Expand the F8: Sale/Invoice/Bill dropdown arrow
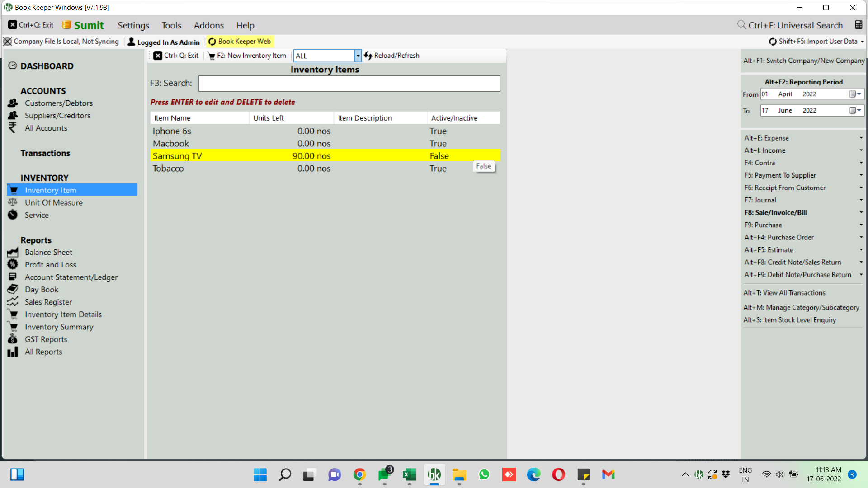 [x=861, y=212]
